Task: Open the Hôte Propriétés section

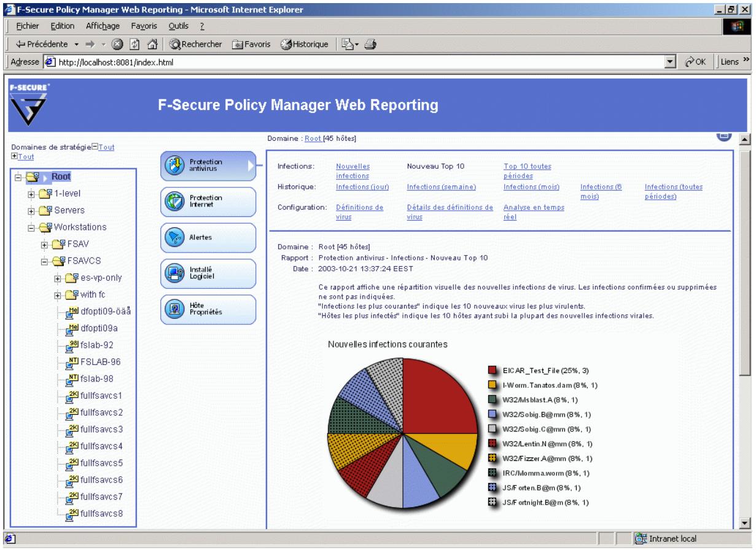Action: coord(208,309)
